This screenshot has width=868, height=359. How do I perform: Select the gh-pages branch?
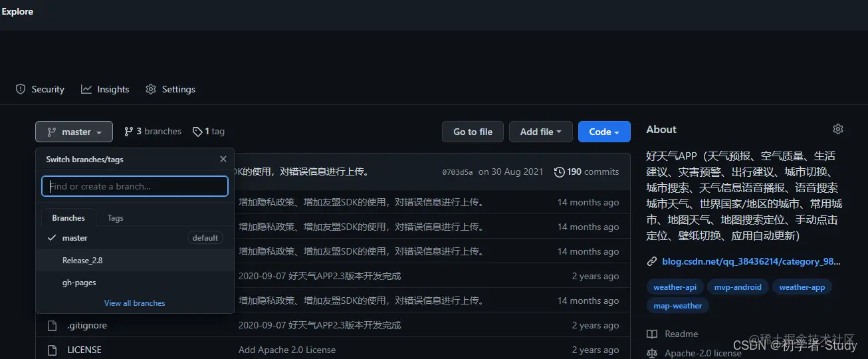tap(135, 283)
